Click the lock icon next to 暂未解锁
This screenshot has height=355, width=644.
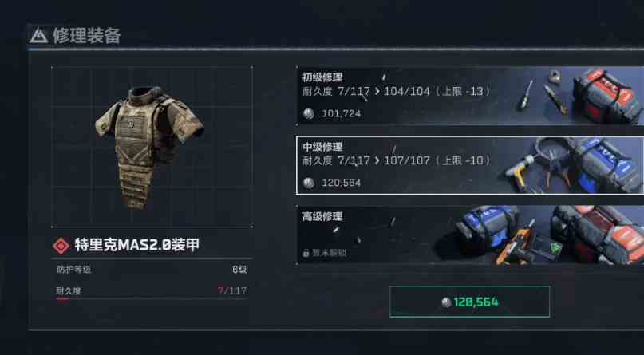(x=306, y=253)
